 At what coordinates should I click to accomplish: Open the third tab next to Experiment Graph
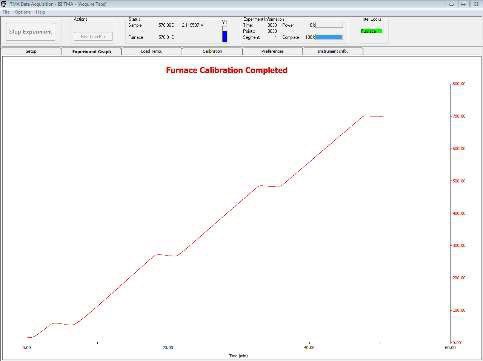[x=151, y=51]
